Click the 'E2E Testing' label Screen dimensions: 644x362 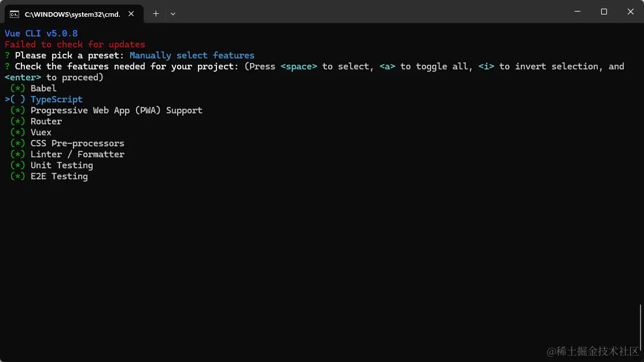59,176
